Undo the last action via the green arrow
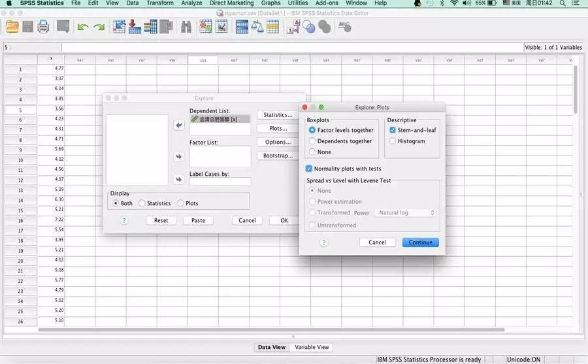The image size is (588, 364). [83, 27]
